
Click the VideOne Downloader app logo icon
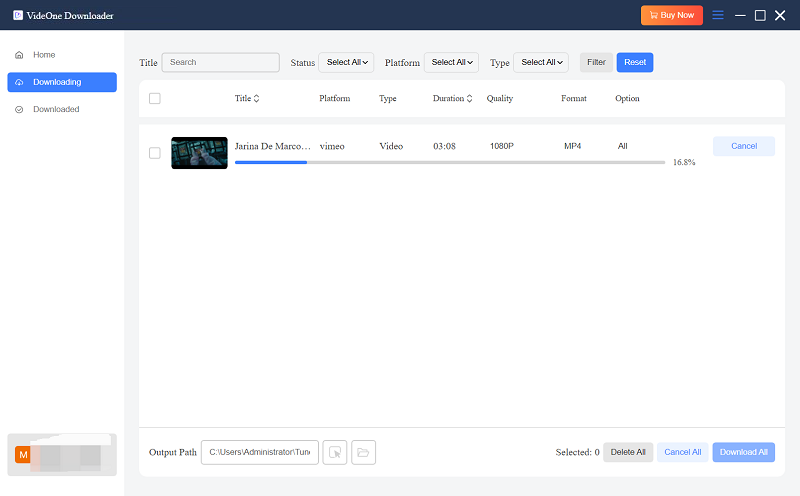(18, 15)
